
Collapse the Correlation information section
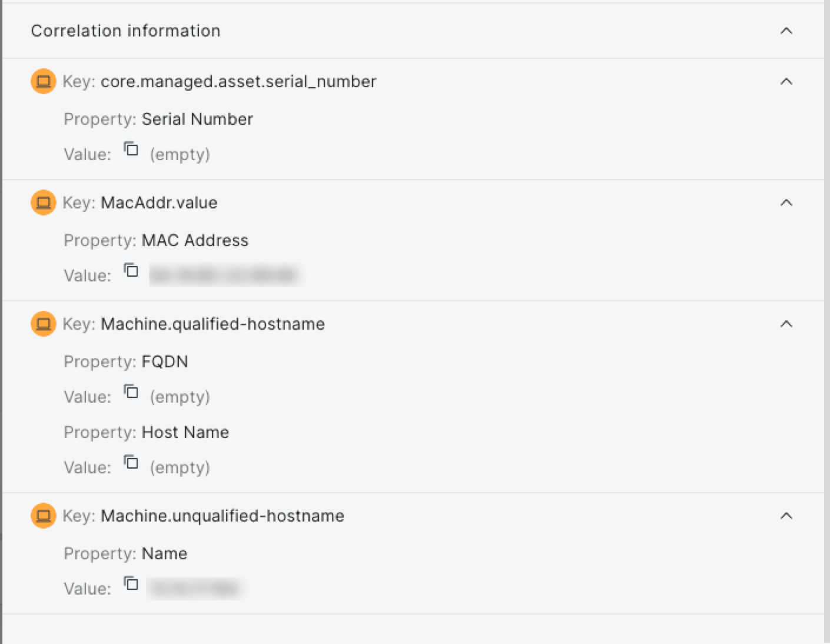click(786, 31)
